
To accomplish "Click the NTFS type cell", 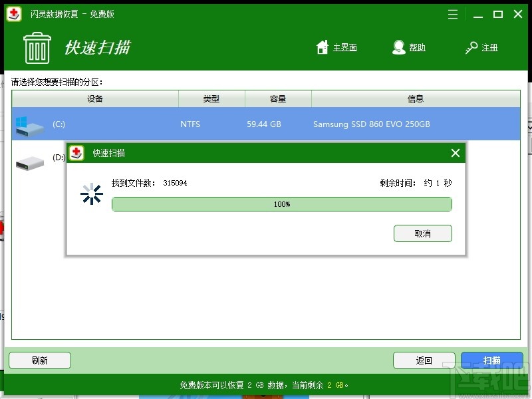I will pyautogui.click(x=190, y=124).
